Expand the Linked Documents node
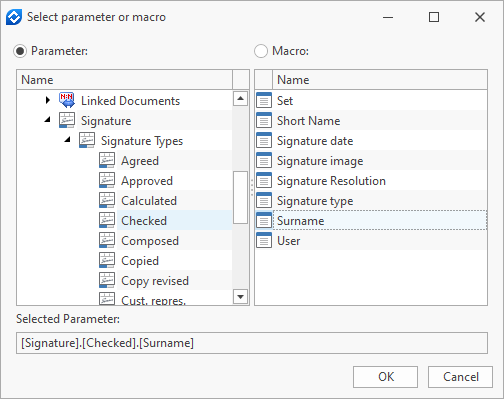Screen dimensions: 504x399 48,100
